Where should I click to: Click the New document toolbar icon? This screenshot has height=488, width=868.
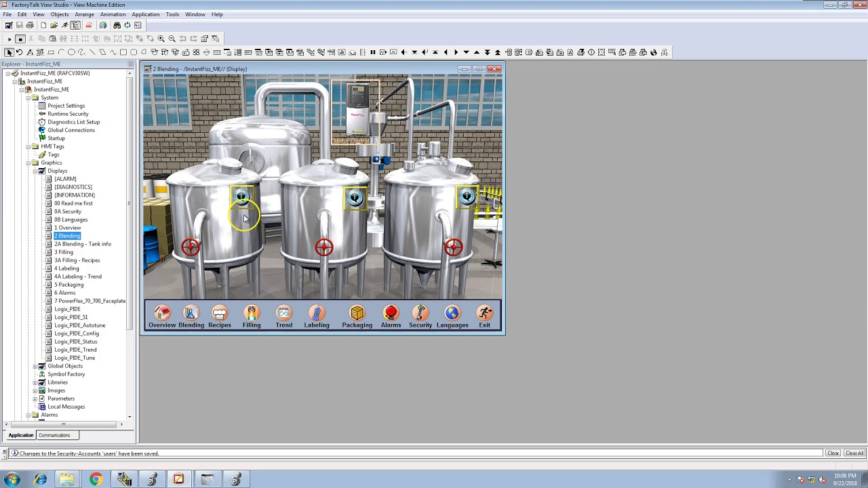[x=43, y=25]
